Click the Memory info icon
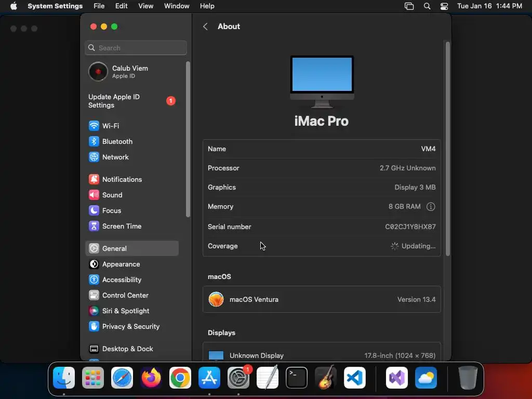The image size is (532, 399). (x=431, y=207)
